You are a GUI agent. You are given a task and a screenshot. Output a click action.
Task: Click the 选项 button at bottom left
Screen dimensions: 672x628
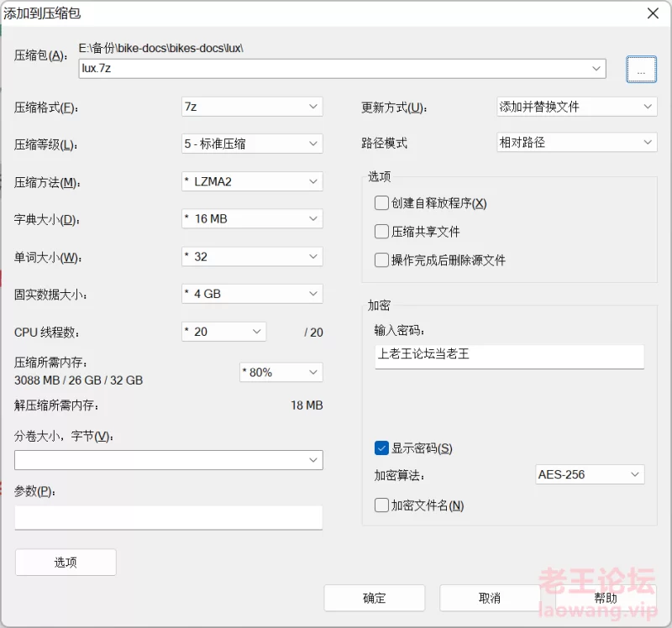pyautogui.click(x=66, y=562)
